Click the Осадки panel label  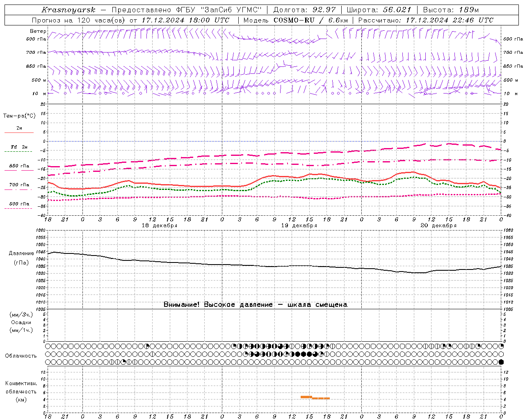point(21,322)
